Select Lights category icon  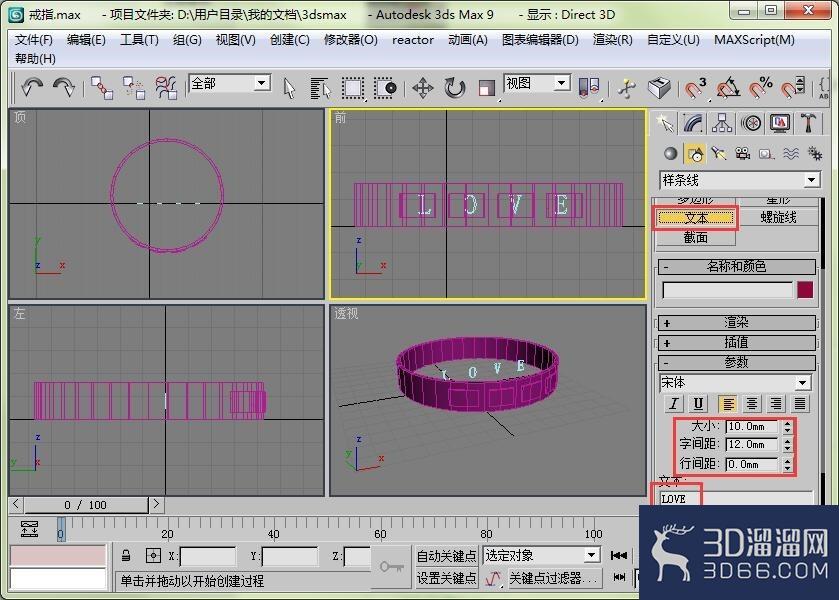719,154
